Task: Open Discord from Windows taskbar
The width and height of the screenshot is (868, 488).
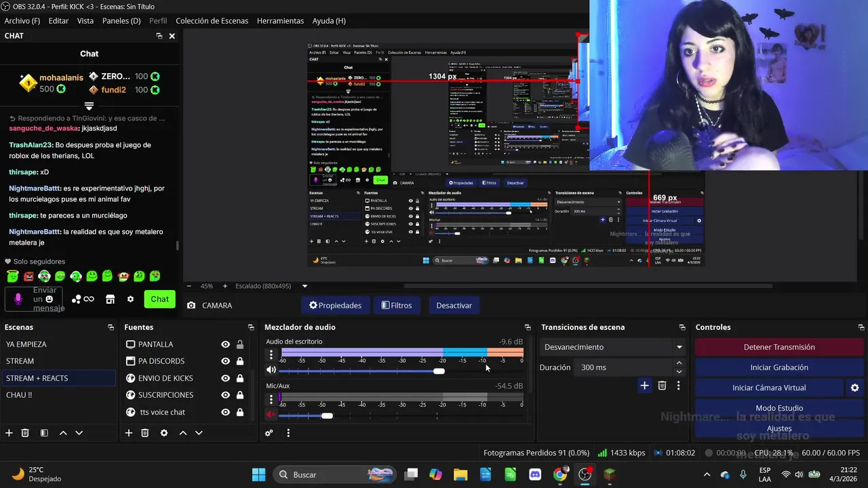Action: (x=535, y=474)
